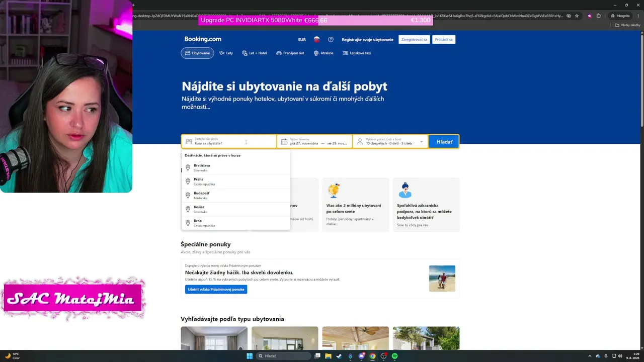Click the person icon in guests field
The image size is (644, 362).
(360, 142)
